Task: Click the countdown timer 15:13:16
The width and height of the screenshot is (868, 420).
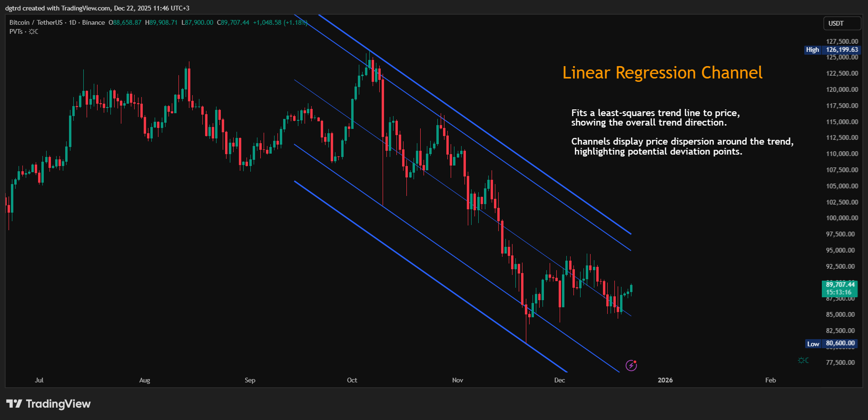Action: coord(838,293)
